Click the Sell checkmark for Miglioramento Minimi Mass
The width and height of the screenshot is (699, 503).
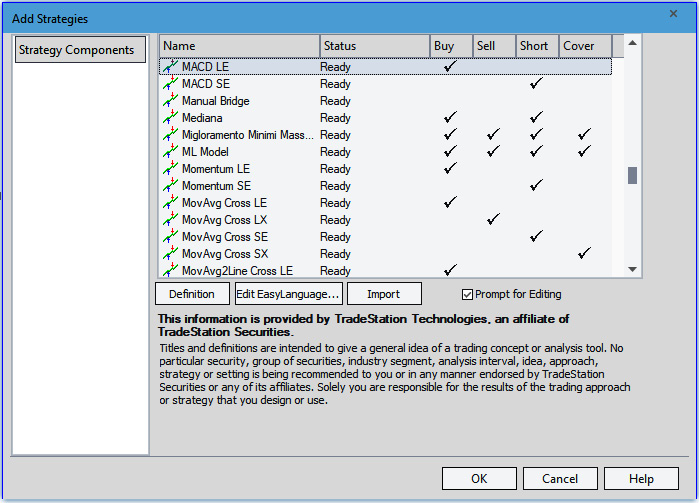pyautogui.click(x=493, y=134)
